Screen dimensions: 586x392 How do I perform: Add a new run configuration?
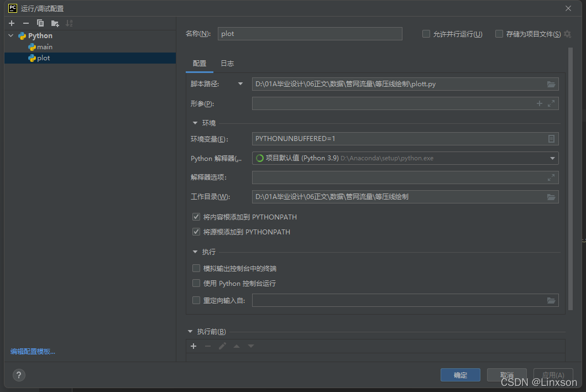pos(12,24)
